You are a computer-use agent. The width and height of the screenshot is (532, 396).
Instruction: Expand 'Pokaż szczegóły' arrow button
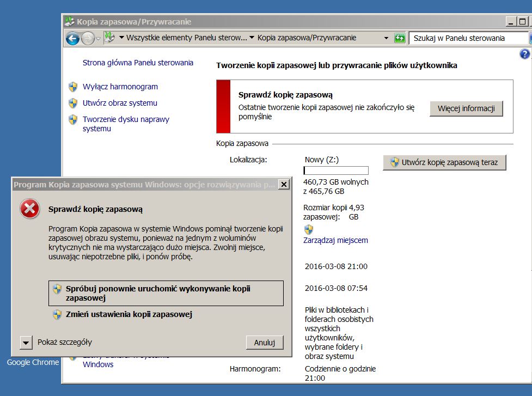26,343
